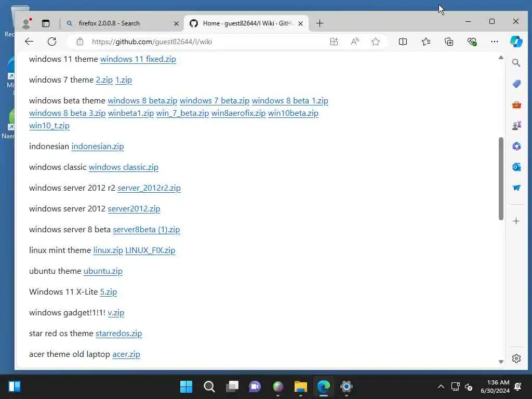Open tab actions menu icon

(x=46, y=23)
